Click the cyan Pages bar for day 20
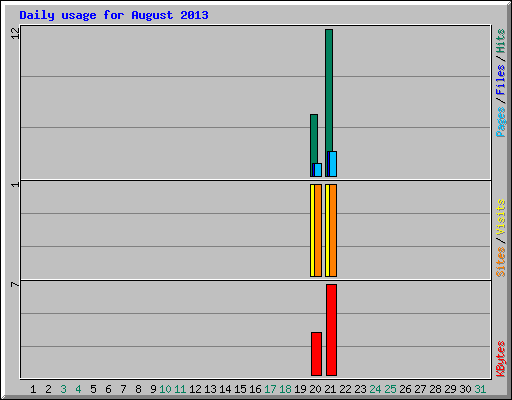 tap(318, 170)
